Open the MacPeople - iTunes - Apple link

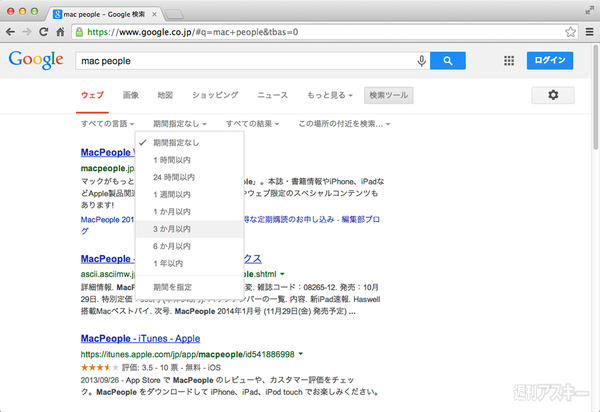pyautogui.click(x=140, y=339)
